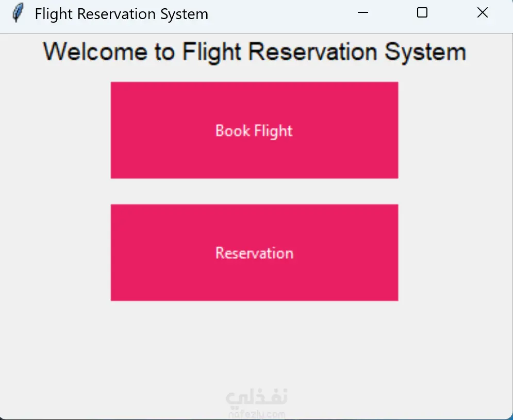The height and width of the screenshot is (420, 513).
Task: Click empty space left of Reservation button
Action: coord(55,253)
